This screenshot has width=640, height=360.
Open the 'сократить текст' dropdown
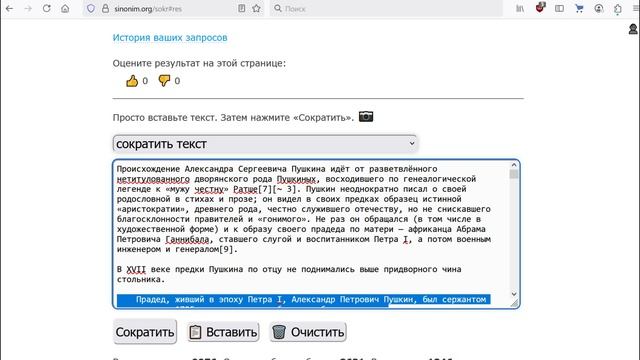tap(265, 144)
